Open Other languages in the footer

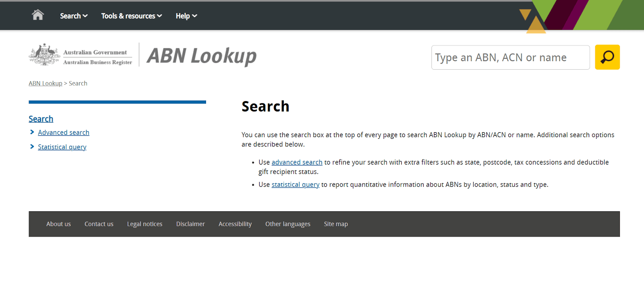coord(288,224)
